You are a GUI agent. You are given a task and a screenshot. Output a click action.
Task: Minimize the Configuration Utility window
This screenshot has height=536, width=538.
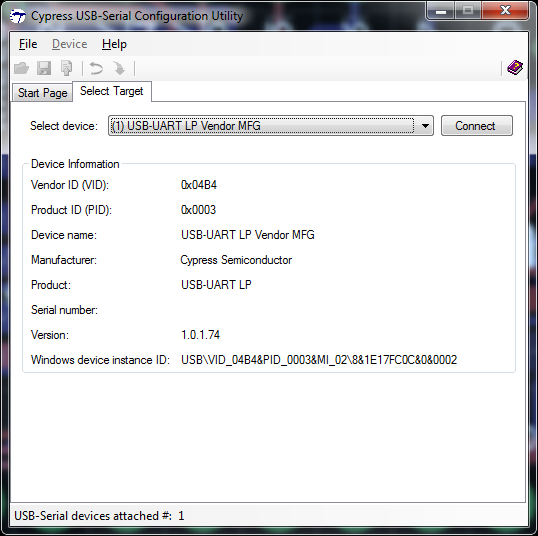click(441, 11)
